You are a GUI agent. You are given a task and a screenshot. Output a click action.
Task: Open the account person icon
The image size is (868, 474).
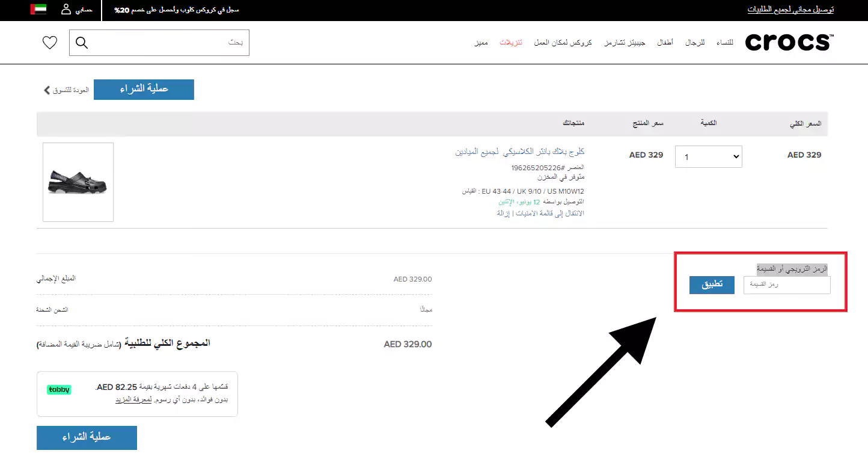(66, 10)
